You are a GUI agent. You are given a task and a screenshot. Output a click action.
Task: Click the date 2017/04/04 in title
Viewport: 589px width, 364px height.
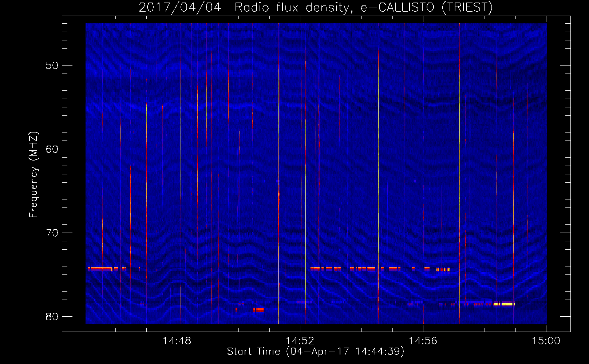tap(180, 7)
